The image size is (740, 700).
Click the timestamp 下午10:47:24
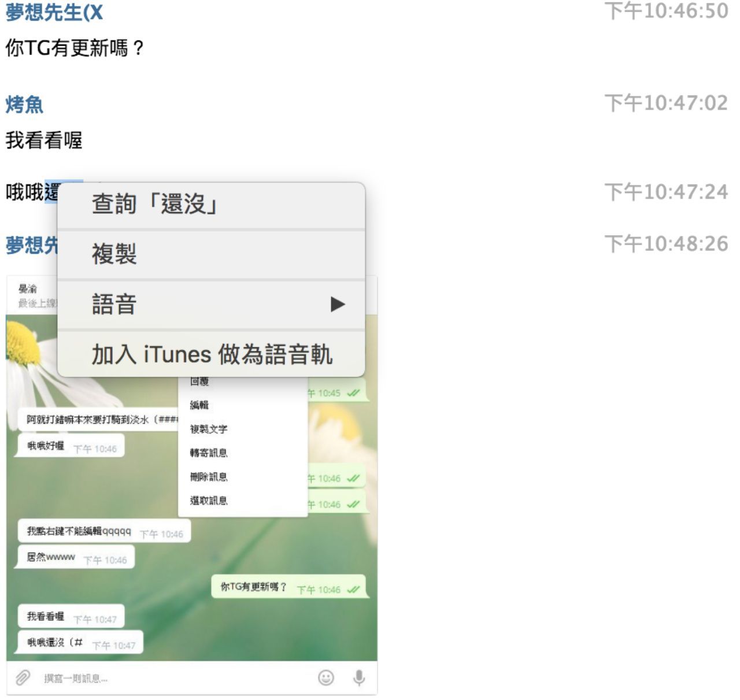[x=666, y=192]
